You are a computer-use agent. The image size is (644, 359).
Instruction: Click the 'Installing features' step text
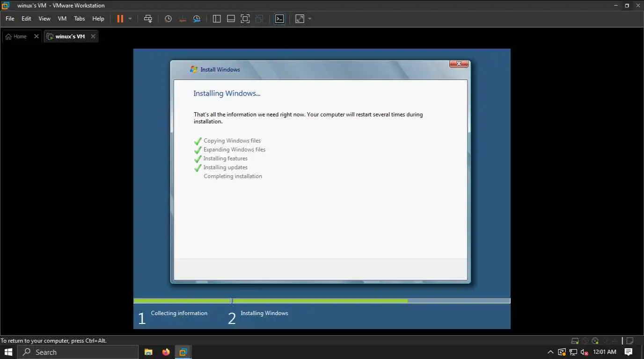pos(226,158)
